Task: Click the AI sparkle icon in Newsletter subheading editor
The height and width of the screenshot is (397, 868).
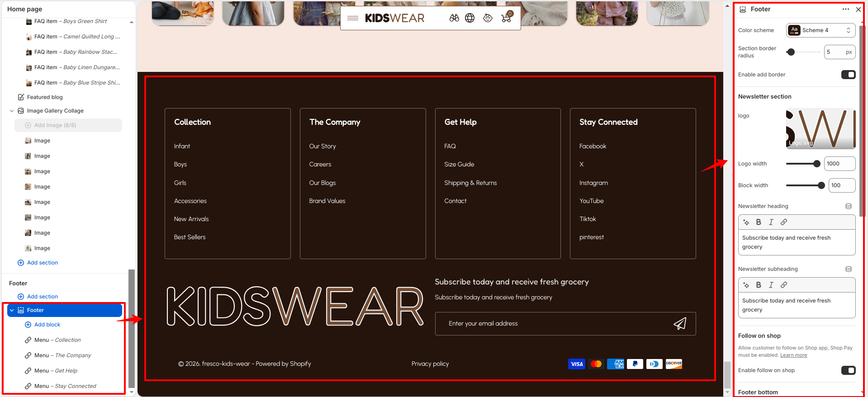Action: 746,285
